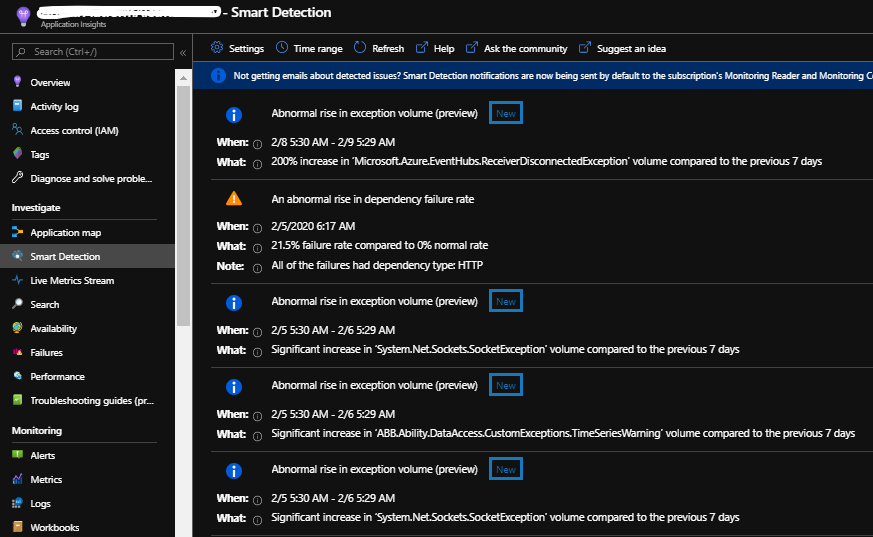Open the Time range selector

pyautogui.click(x=310, y=48)
